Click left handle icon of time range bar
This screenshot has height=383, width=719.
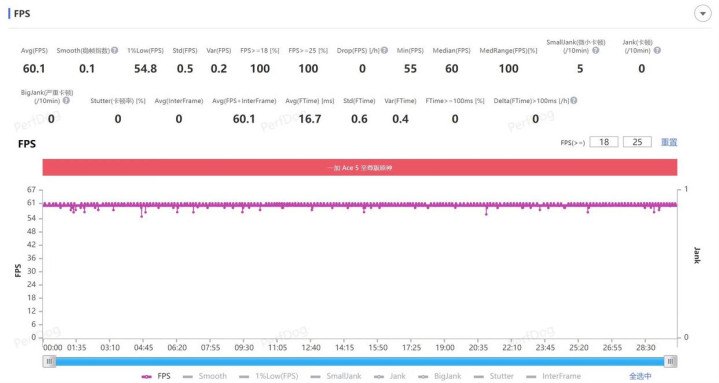click(x=50, y=361)
